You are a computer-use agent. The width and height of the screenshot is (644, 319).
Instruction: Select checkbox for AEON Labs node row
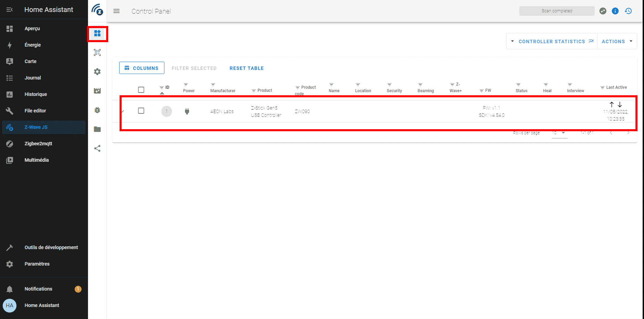141,111
